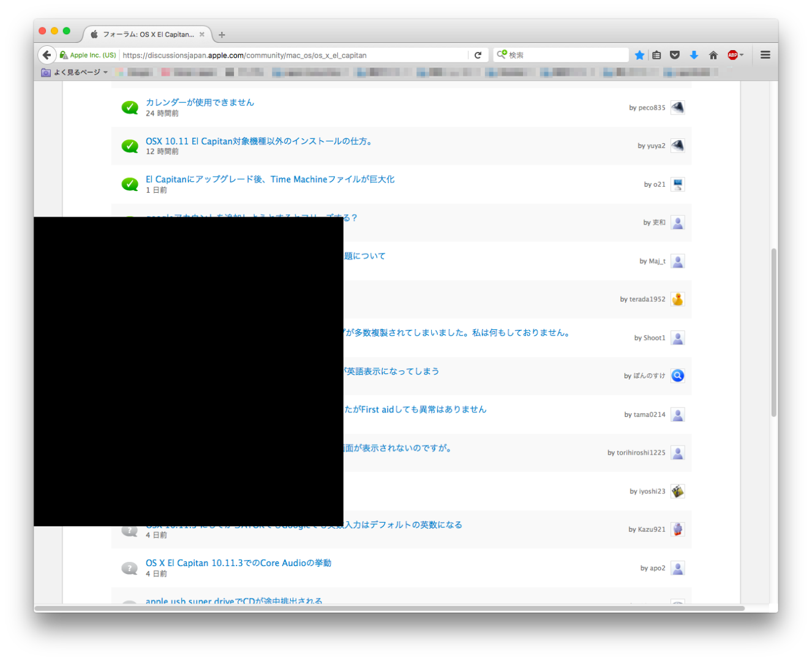Screen dimensions: 812x661
Task: Click ぽんのすけ's blue magnifier avatar
Action: click(x=677, y=376)
